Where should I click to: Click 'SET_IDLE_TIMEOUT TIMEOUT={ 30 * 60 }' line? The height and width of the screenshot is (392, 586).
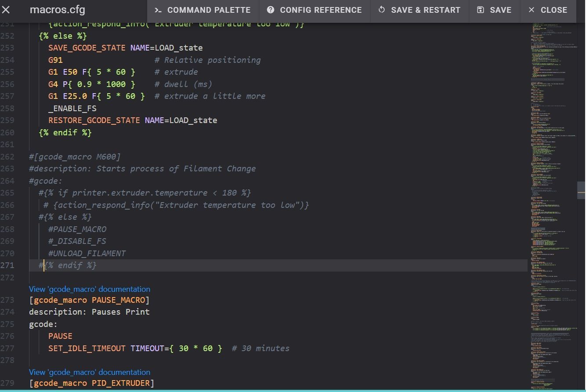(135, 348)
